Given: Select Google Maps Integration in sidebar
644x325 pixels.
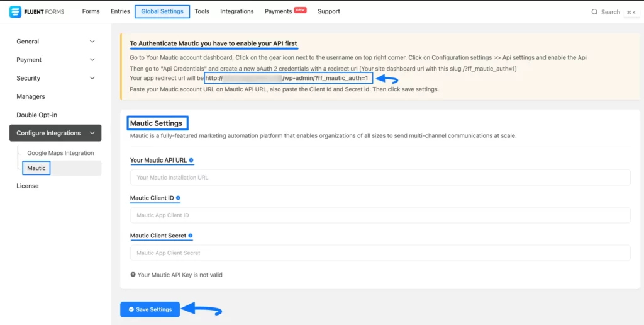Looking at the screenshot, I should coord(60,153).
